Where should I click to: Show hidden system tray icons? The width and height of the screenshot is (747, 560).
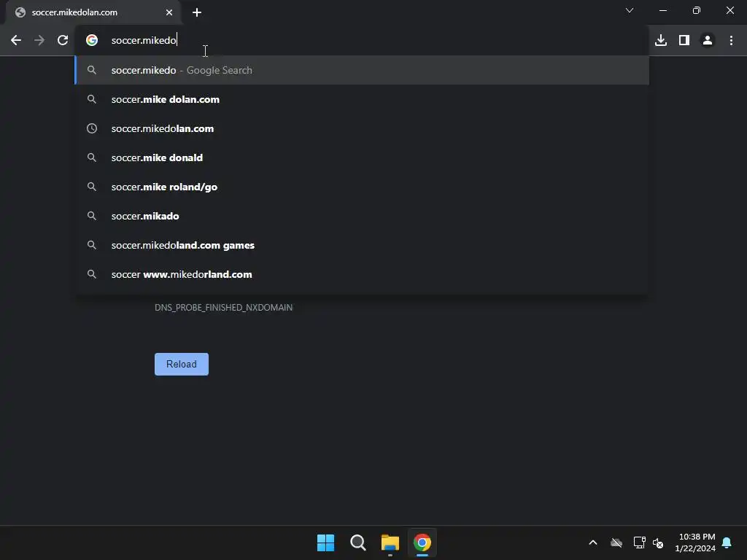coord(593,542)
